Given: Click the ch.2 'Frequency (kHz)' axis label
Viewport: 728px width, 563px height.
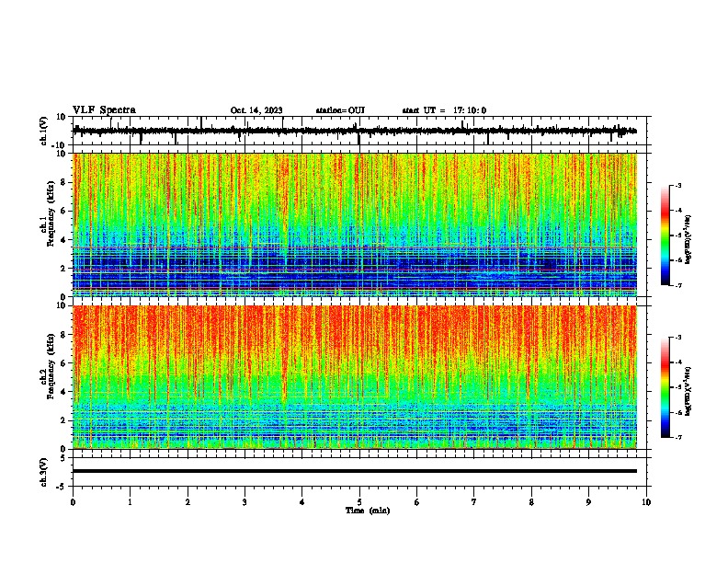Looking at the screenshot, I should coord(51,366).
